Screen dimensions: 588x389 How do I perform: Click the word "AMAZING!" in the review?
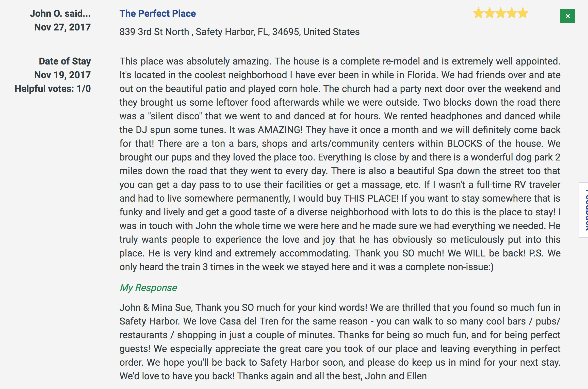coord(280,130)
